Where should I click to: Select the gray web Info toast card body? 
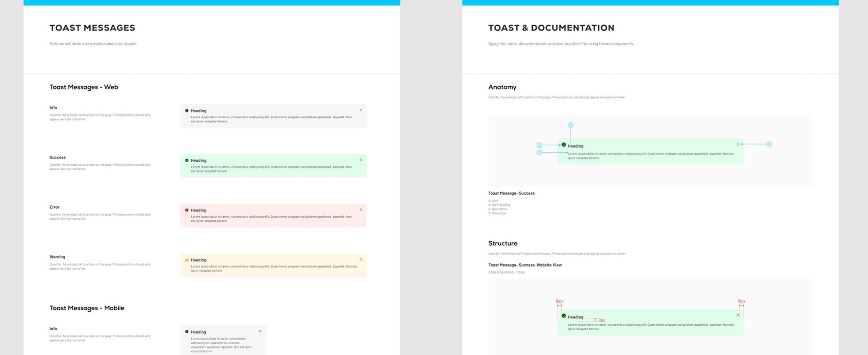[x=273, y=116]
